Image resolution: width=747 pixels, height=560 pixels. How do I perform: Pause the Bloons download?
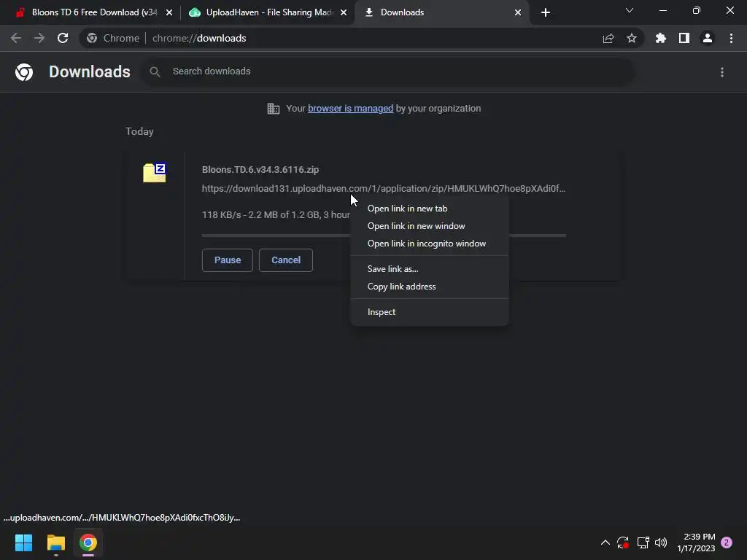[x=228, y=260]
